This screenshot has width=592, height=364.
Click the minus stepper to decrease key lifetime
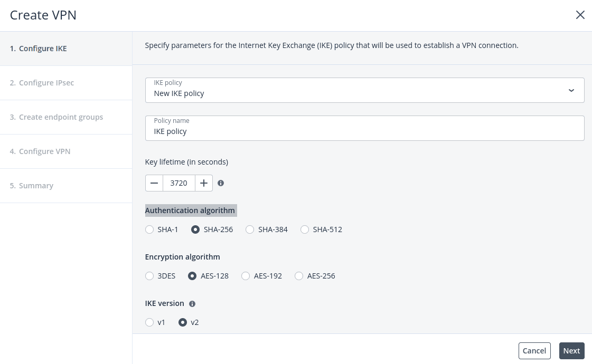154,183
